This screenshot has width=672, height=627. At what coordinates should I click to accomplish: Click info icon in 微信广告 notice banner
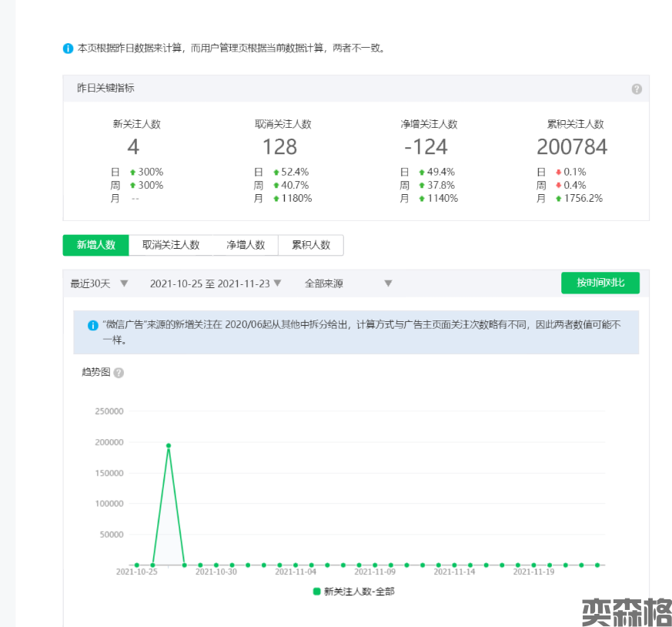tap(92, 326)
